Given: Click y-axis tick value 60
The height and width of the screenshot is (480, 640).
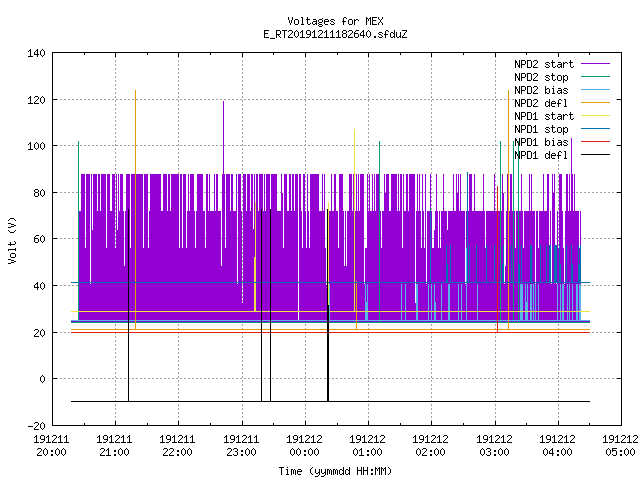Looking at the screenshot, I should tap(40, 239).
